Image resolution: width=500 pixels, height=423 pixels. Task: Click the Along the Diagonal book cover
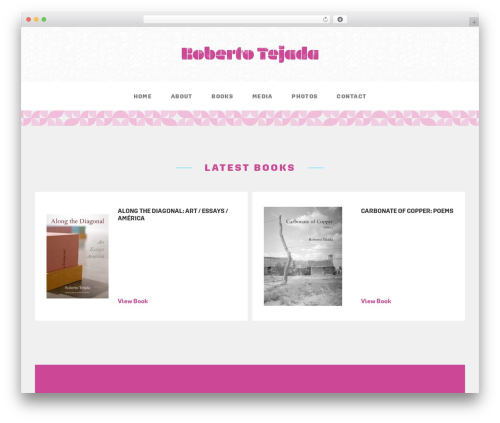(x=77, y=256)
